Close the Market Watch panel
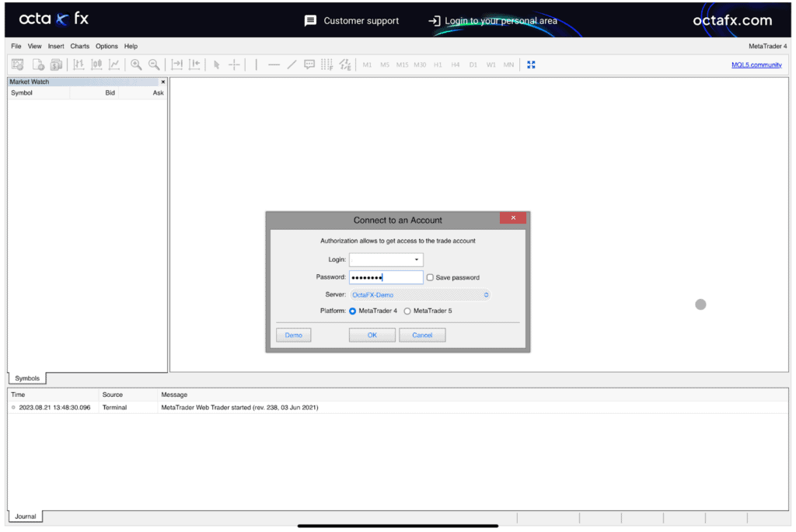 [163, 82]
